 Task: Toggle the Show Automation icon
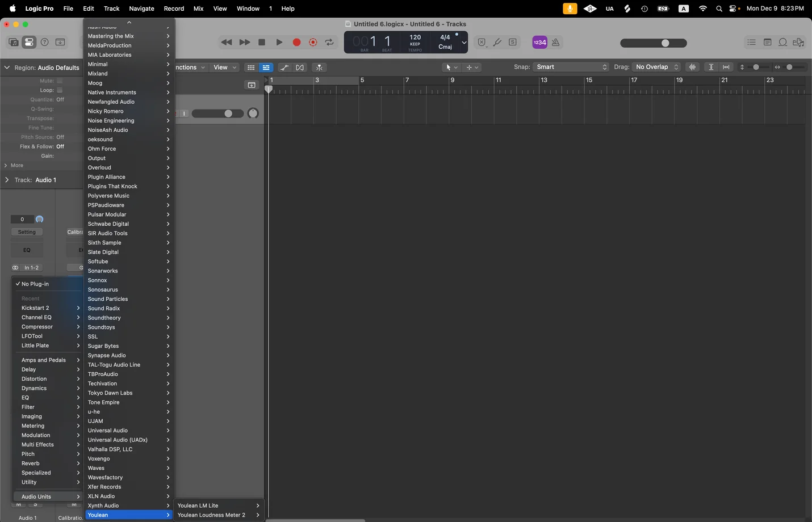284,68
